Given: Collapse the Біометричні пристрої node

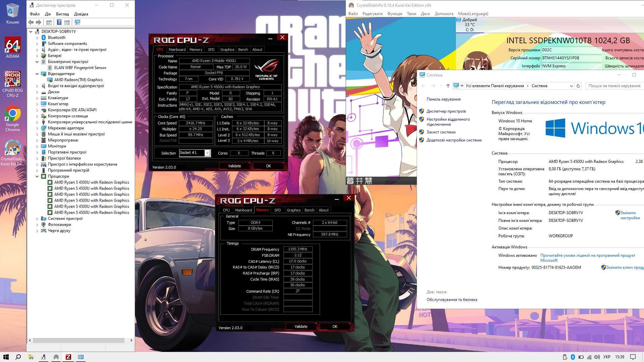Looking at the screenshot, I should (37, 62).
